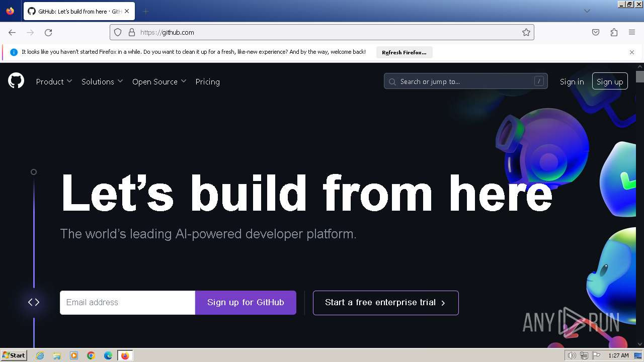The width and height of the screenshot is (644, 362).
Task: Click the github.com address bar
Action: (x=322, y=32)
